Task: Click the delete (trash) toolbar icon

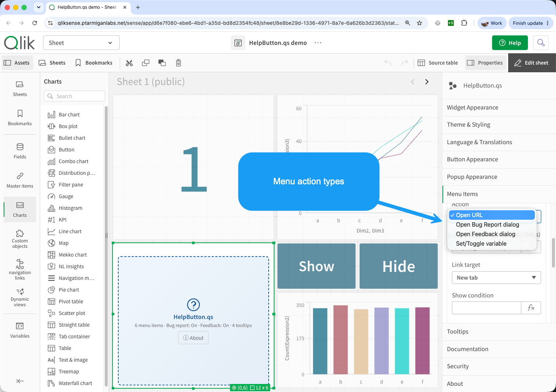Action: (x=179, y=63)
